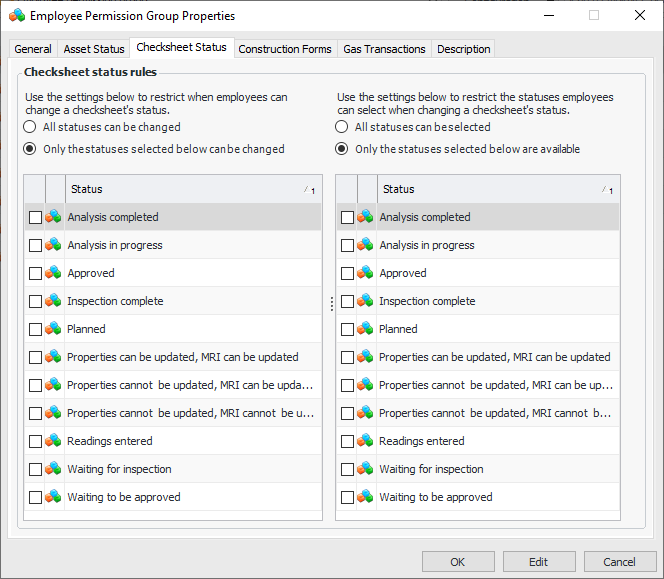The width and height of the screenshot is (664, 579).
Task: Click the icon beside right Waiting for inspection
Action: pos(366,469)
